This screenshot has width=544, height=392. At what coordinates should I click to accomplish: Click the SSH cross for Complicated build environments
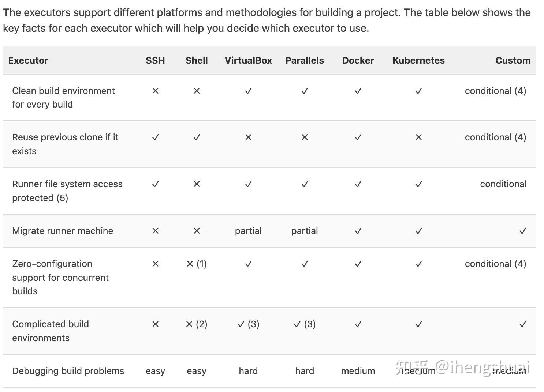click(x=155, y=324)
